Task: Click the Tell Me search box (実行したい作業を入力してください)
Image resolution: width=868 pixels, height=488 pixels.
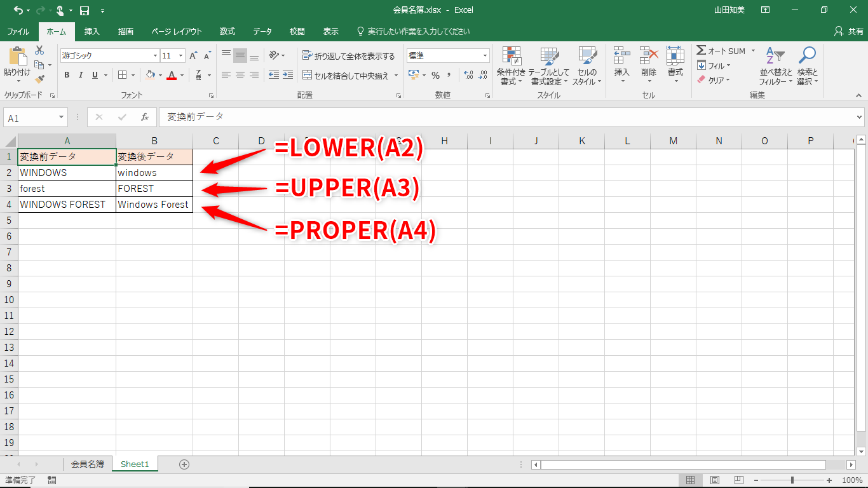Action: [x=413, y=31]
